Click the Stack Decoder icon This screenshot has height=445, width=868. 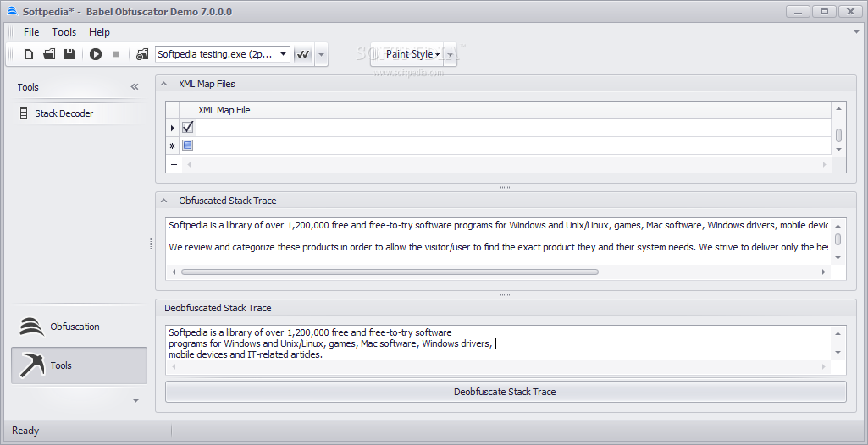tap(23, 113)
